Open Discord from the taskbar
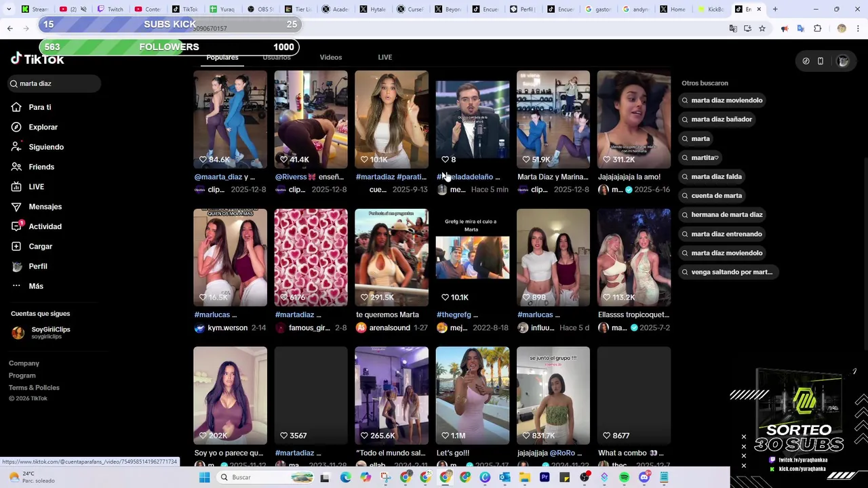The height and width of the screenshot is (488, 868). tap(644, 477)
